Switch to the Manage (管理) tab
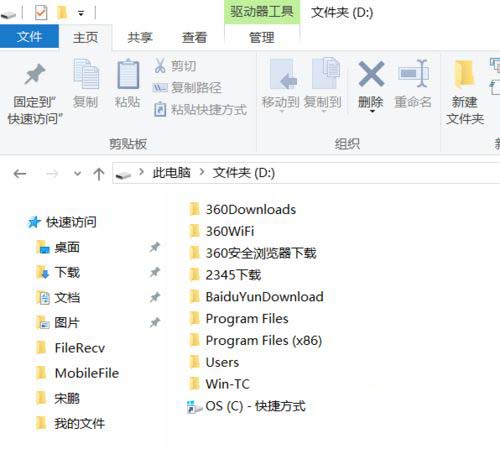The width and height of the screenshot is (500, 449). pyautogui.click(x=262, y=37)
